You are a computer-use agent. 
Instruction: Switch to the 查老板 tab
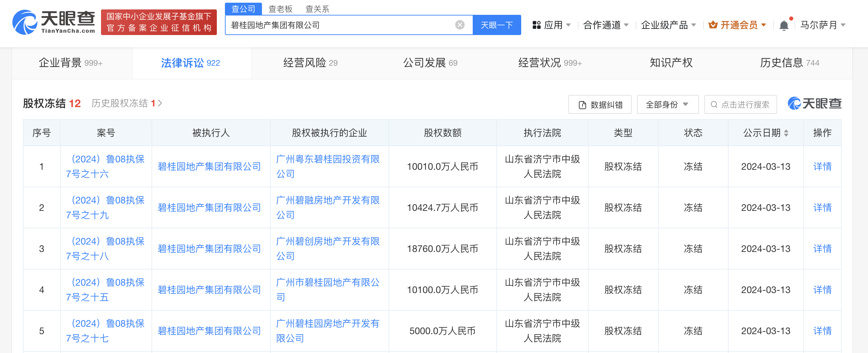pos(280,8)
